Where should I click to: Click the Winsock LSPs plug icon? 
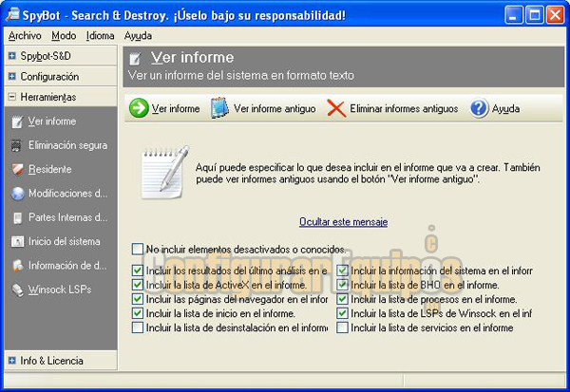17,289
